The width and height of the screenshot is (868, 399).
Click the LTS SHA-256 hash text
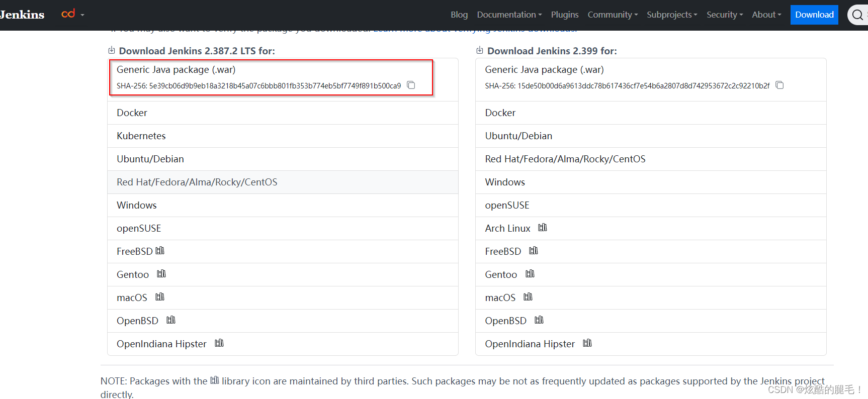259,86
